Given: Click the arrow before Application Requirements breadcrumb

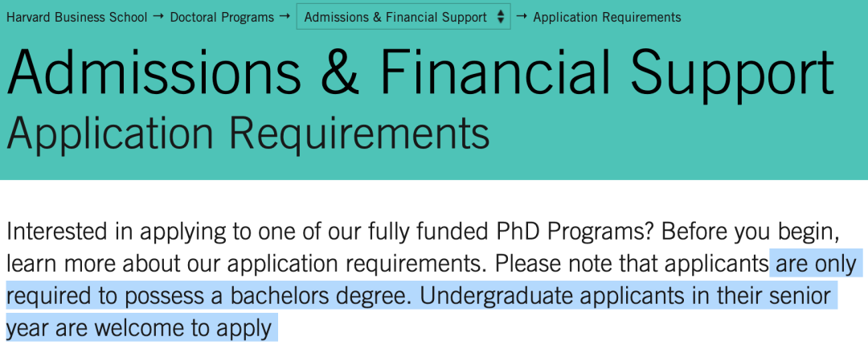Looking at the screenshot, I should coord(522,17).
